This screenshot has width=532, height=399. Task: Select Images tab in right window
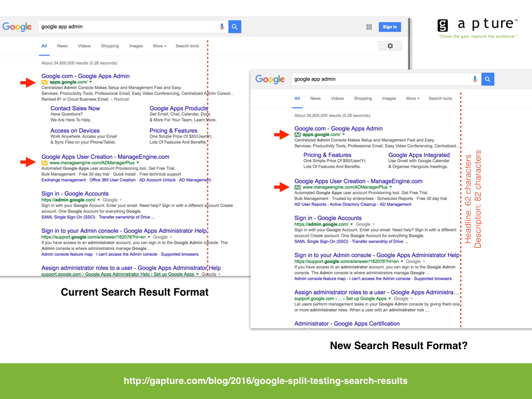click(x=389, y=98)
